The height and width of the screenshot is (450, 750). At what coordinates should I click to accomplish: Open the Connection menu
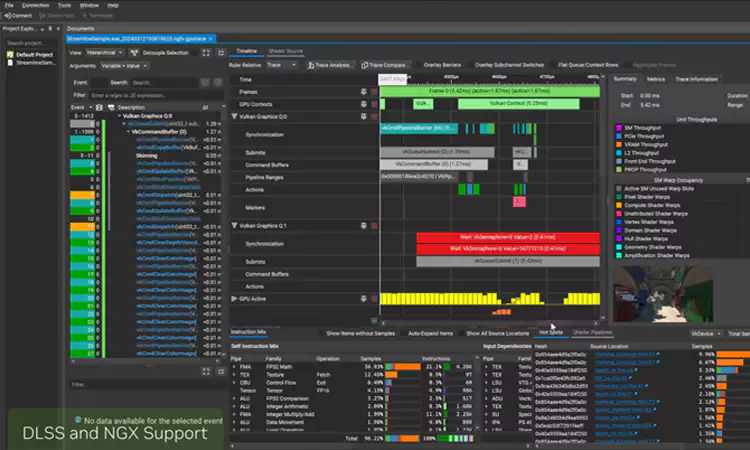coord(35,5)
